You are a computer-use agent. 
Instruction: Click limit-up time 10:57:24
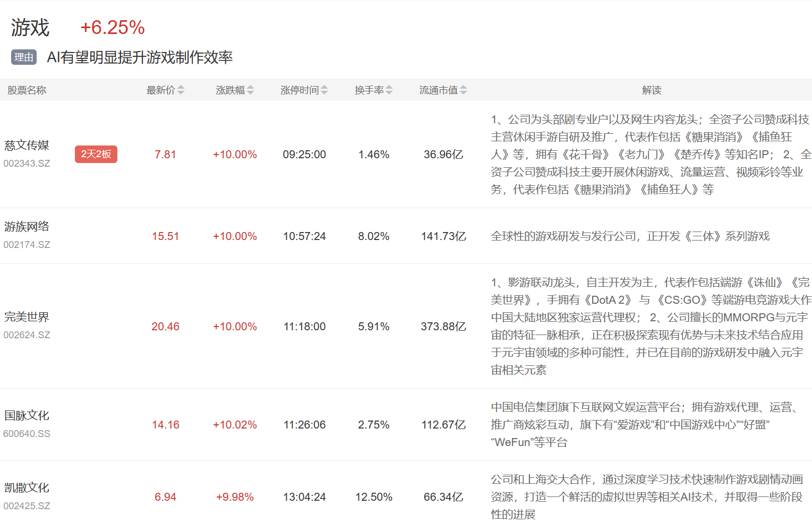coord(304,236)
